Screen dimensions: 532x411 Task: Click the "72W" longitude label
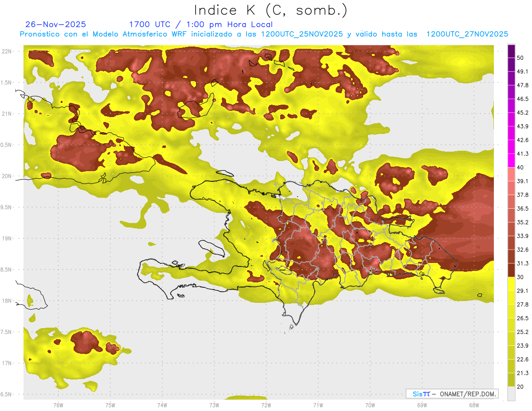[x=266, y=405]
